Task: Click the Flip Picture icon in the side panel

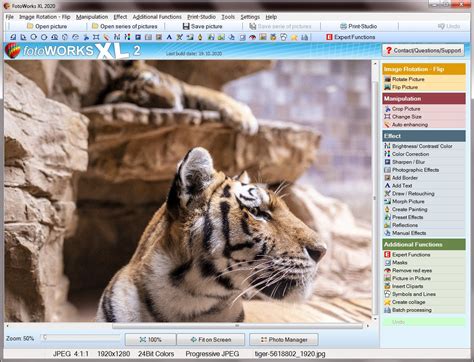Action: tap(387, 87)
